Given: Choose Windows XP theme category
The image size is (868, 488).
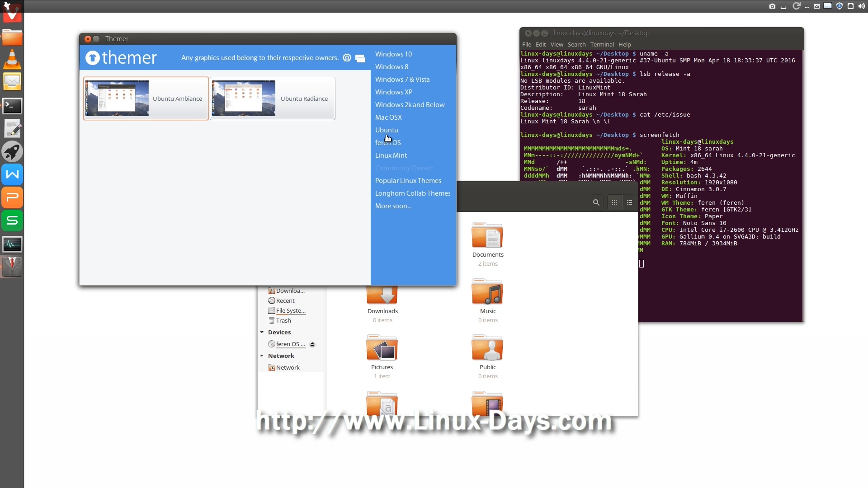Looking at the screenshot, I should coord(394,92).
